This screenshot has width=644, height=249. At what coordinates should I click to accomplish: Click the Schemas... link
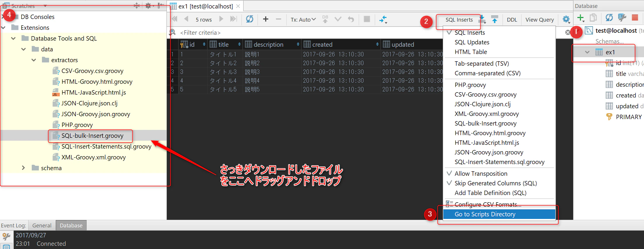click(x=609, y=41)
